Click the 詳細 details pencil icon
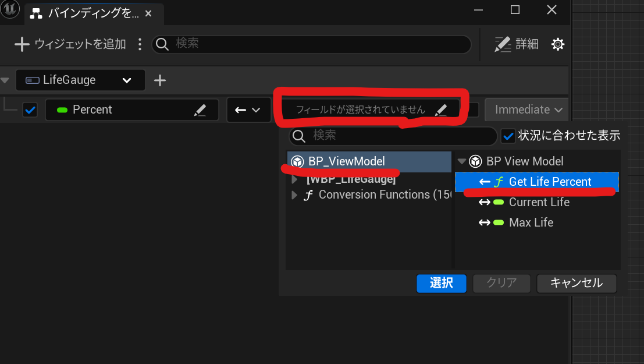 point(502,44)
